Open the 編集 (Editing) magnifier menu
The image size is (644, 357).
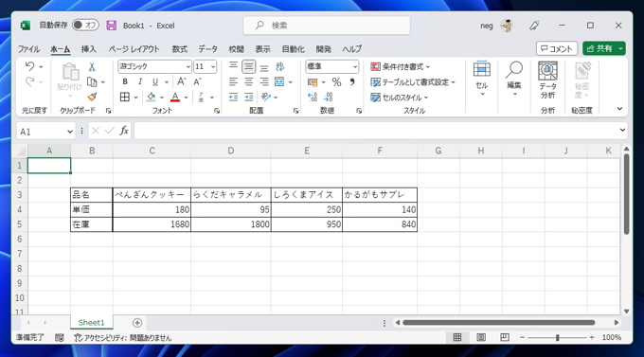pos(514,80)
